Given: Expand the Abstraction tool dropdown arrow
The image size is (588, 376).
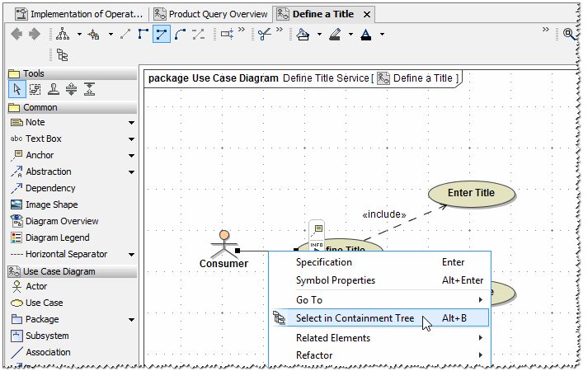Looking at the screenshot, I should (x=131, y=172).
